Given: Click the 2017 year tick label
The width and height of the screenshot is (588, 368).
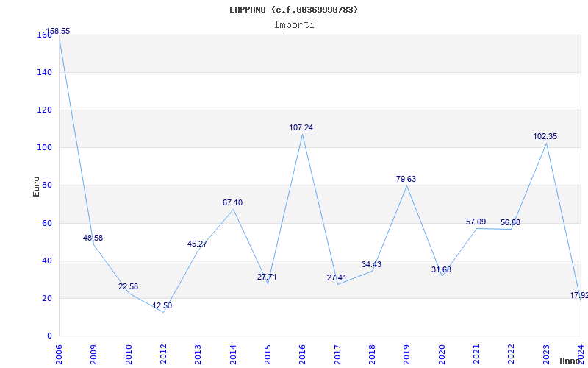Looking at the screenshot, I should (x=337, y=355).
